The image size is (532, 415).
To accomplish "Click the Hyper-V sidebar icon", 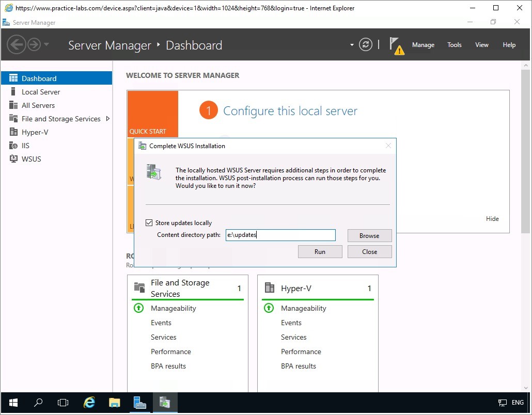I will (x=13, y=132).
